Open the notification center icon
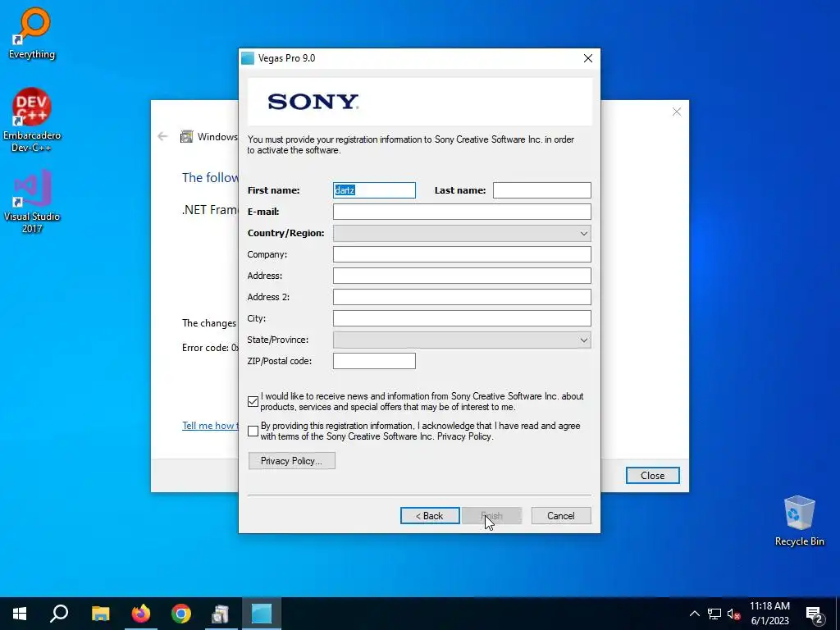Screen dimensions: 840x630 pyautogui.click(x=815, y=614)
